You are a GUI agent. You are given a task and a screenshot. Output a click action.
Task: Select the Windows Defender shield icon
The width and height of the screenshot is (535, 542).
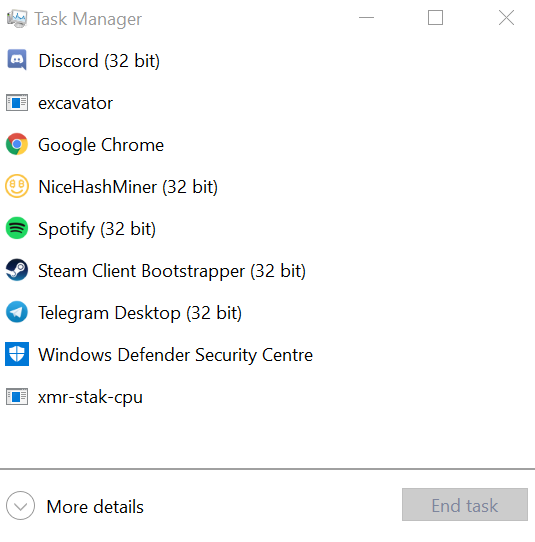pyautogui.click(x=17, y=354)
